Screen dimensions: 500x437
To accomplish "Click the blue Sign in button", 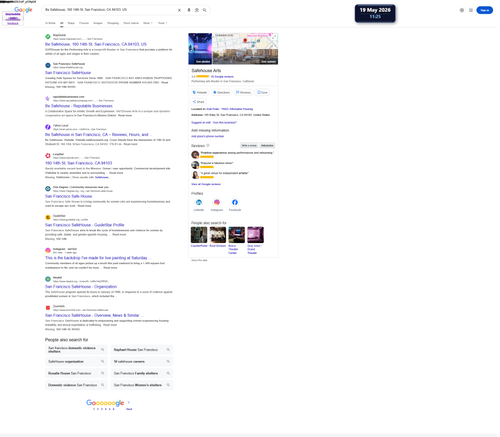I will pos(484,10).
